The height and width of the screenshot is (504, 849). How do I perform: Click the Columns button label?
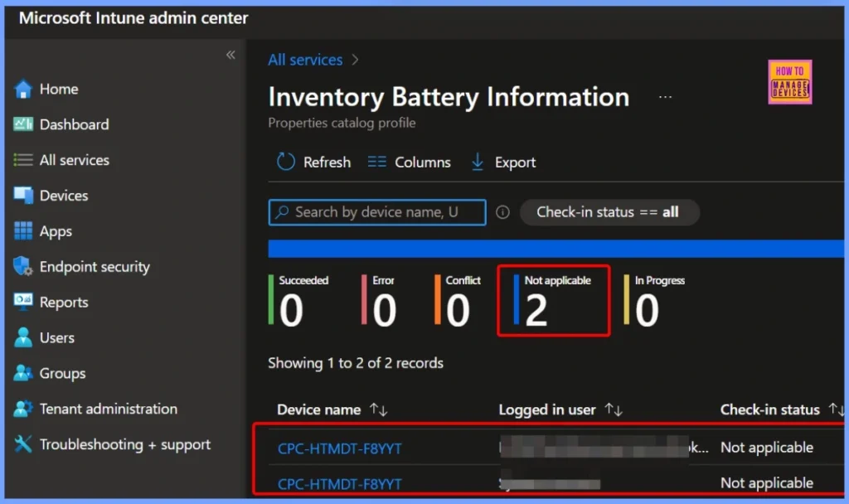pos(422,162)
